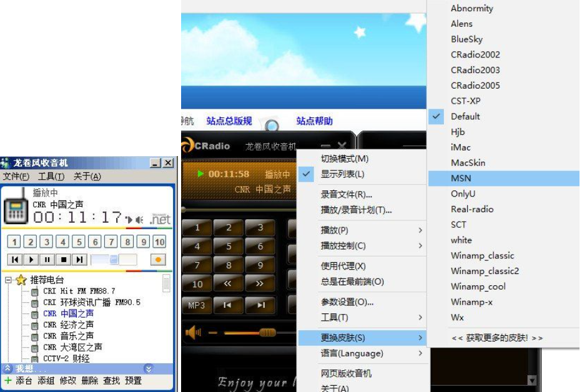Click the previous-station button in the blue 龙卷风收音机 window
587x392 pixels.
pyautogui.click(x=15, y=259)
